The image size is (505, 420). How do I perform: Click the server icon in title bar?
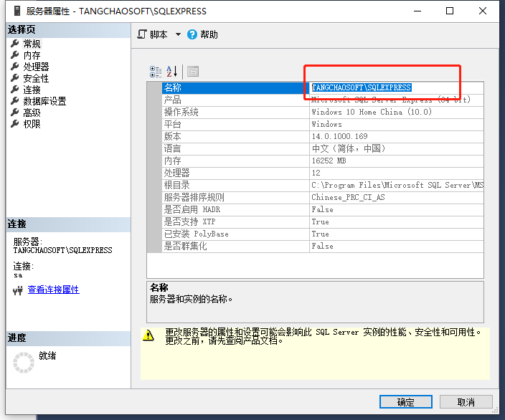(17, 11)
